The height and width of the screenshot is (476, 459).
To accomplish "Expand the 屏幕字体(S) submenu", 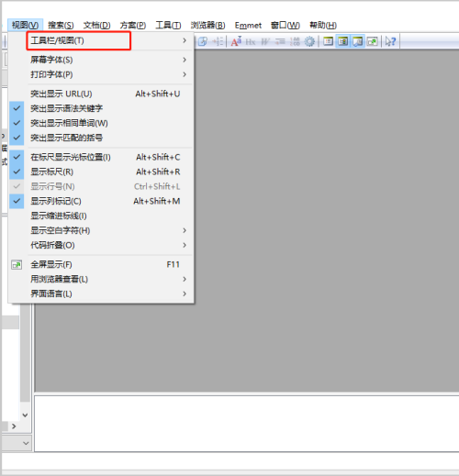I will 101,60.
